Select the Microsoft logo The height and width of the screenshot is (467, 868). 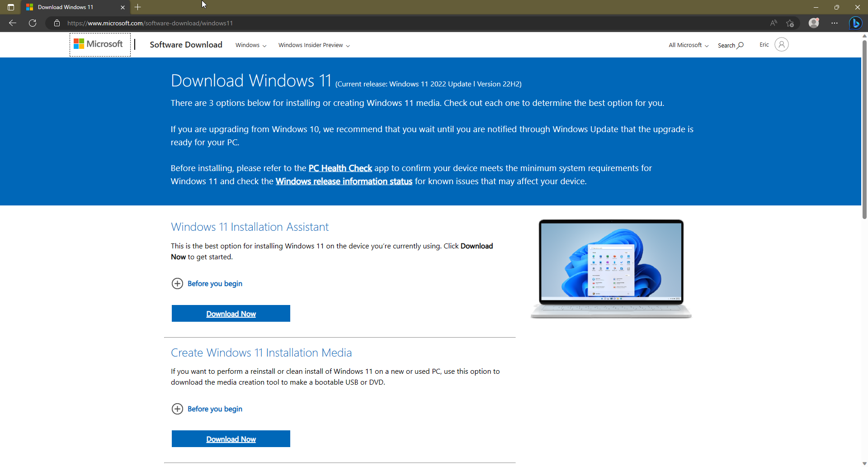click(99, 44)
